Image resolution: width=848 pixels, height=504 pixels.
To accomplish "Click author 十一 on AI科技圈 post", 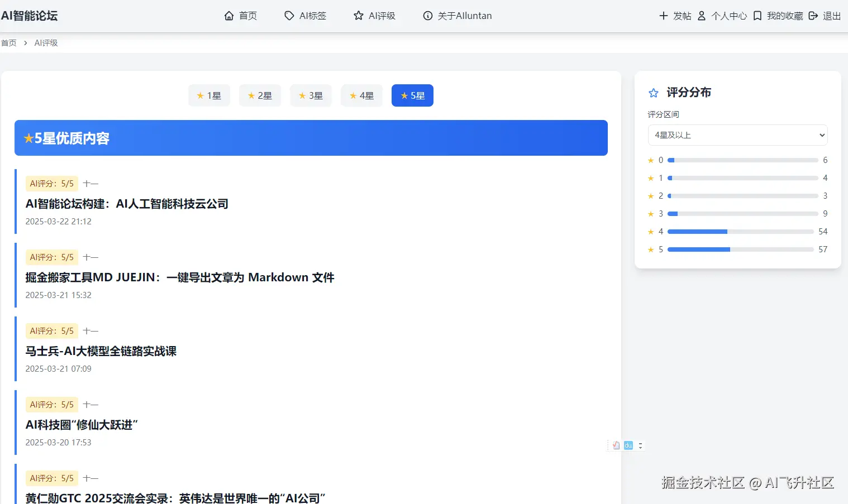I will pyautogui.click(x=90, y=405).
